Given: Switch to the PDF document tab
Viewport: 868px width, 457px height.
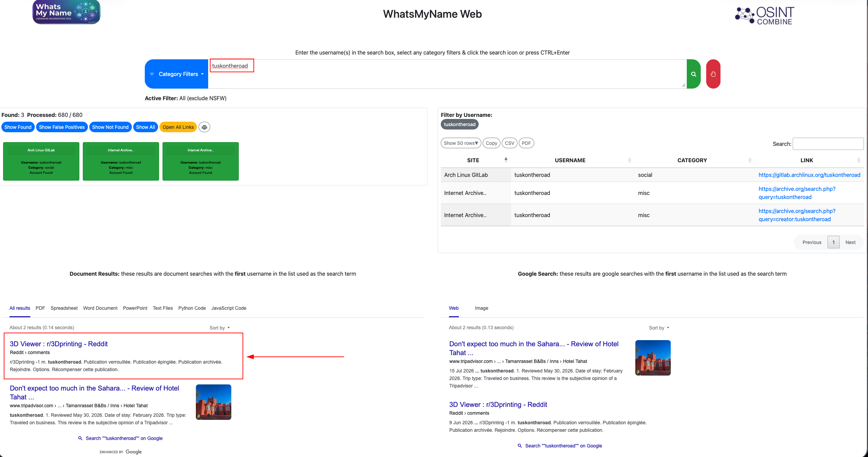Looking at the screenshot, I should click(40, 308).
